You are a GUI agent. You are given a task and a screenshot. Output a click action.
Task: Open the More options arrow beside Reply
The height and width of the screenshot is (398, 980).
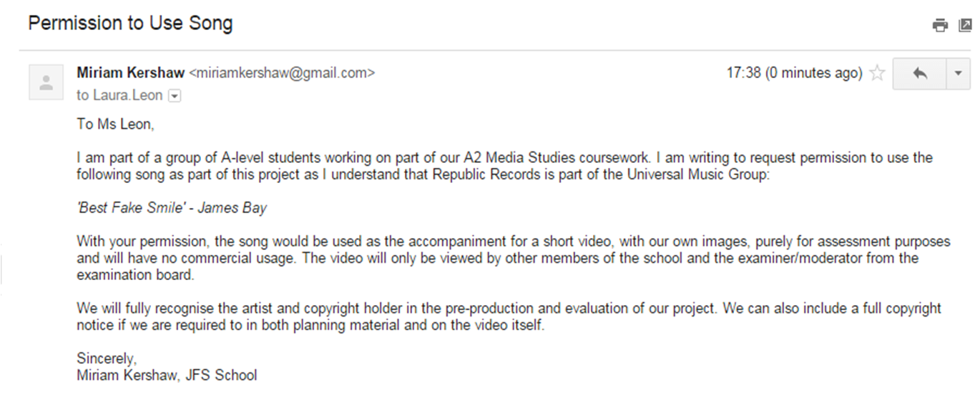pyautogui.click(x=959, y=74)
